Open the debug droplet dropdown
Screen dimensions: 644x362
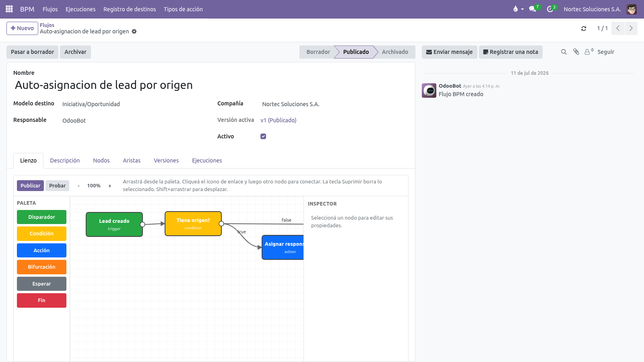click(518, 9)
